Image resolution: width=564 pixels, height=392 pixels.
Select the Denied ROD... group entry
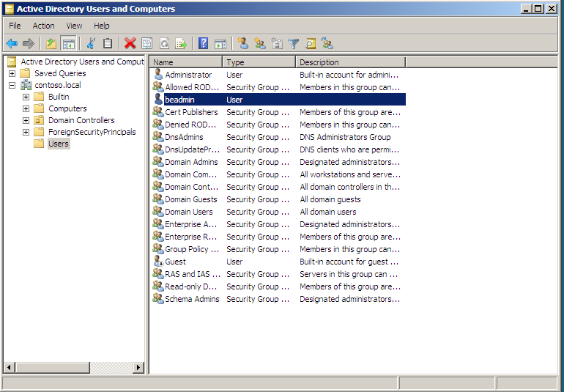[x=190, y=125]
